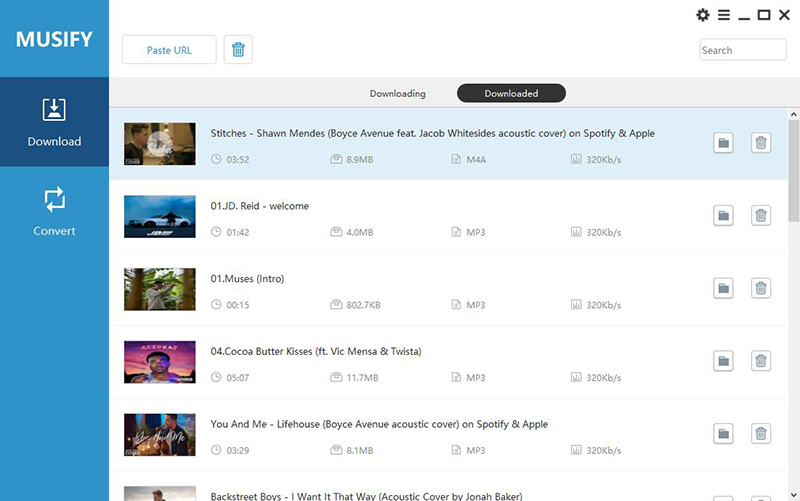Select the Downloaded tab

pos(511,93)
